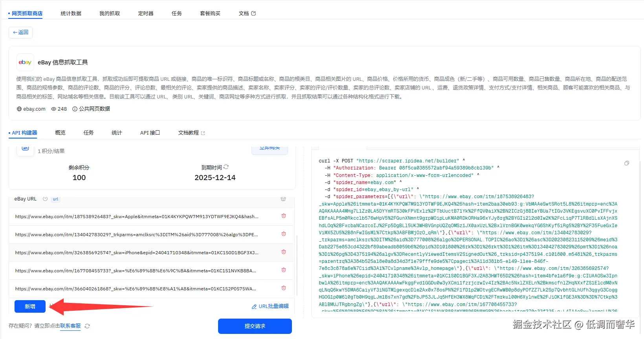Open the 任务 tab in the top navigation
The height and width of the screenshot is (339, 644).
pyautogui.click(x=177, y=13)
